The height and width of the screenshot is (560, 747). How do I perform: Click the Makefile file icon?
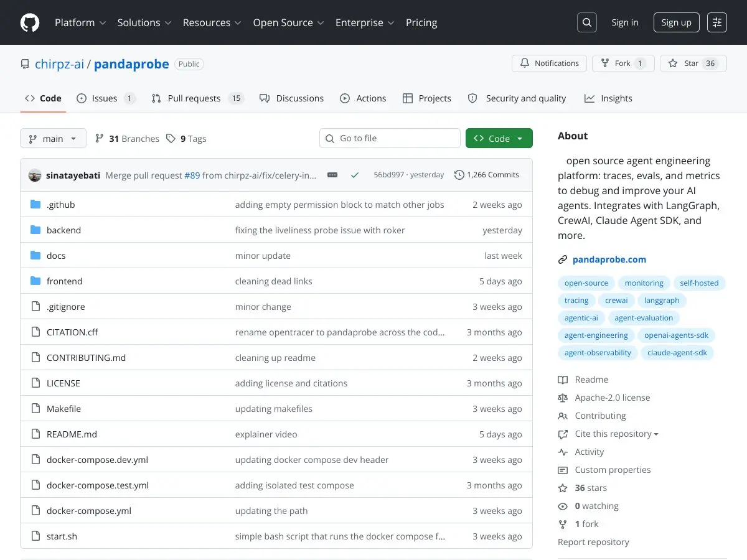point(35,409)
